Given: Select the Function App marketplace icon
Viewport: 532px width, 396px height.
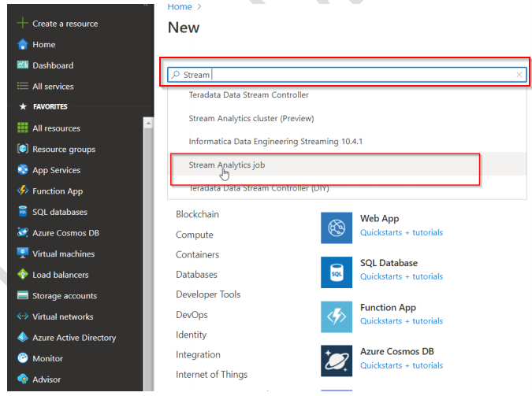Looking at the screenshot, I should tap(337, 316).
